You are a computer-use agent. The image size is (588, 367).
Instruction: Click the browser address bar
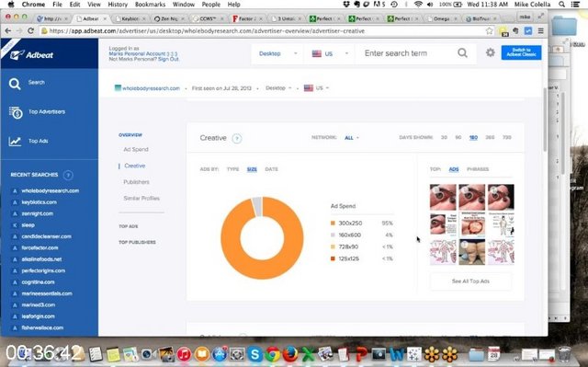click(263, 31)
